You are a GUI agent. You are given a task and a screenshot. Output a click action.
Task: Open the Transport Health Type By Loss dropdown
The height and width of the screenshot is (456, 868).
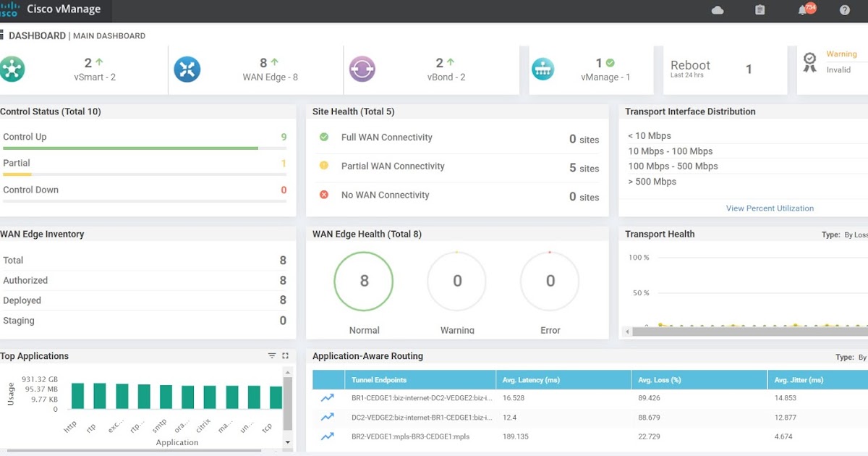tap(854, 234)
